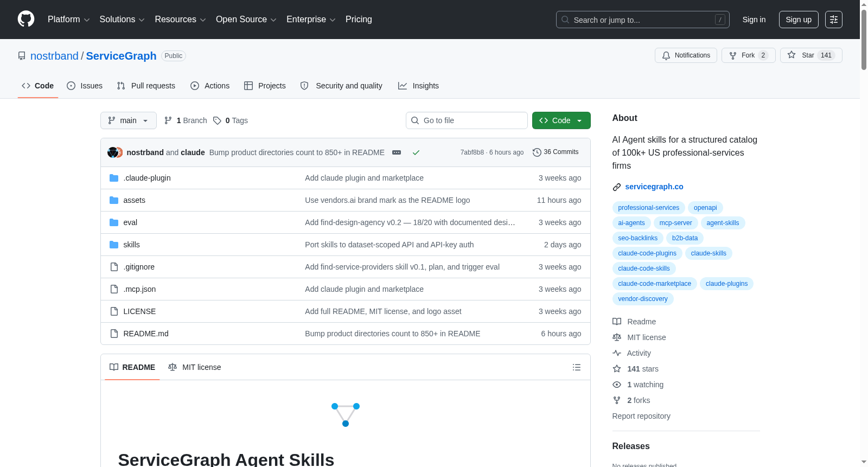Image resolution: width=868 pixels, height=467 pixels.
Task: Select the vendor-discovery topic tag
Action: (x=643, y=299)
